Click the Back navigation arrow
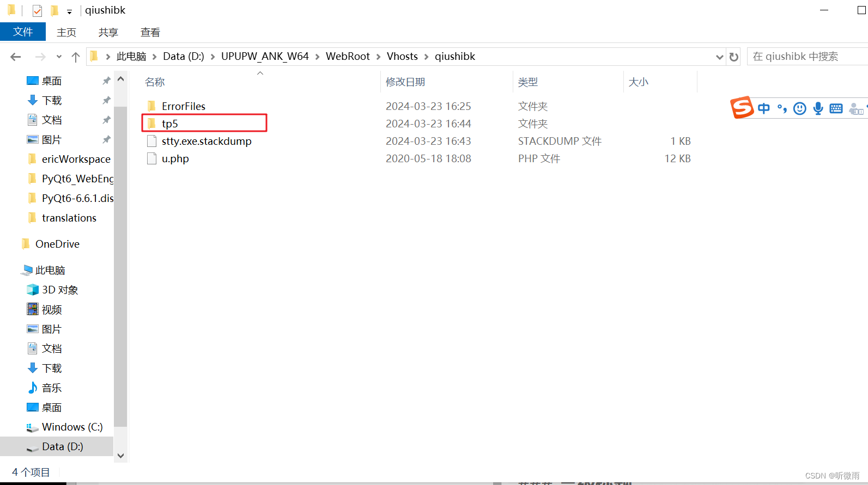 coord(16,57)
